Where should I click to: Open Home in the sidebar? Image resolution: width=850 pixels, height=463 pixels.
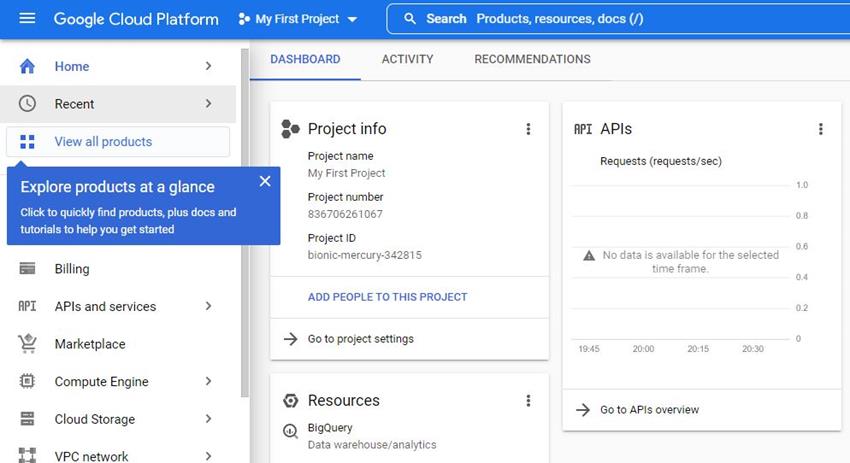tap(118, 66)
